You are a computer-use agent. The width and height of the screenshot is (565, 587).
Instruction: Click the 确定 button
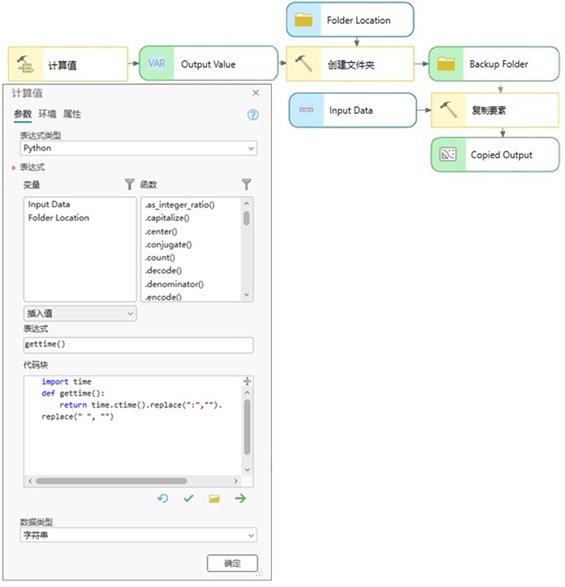pos(232,563)
